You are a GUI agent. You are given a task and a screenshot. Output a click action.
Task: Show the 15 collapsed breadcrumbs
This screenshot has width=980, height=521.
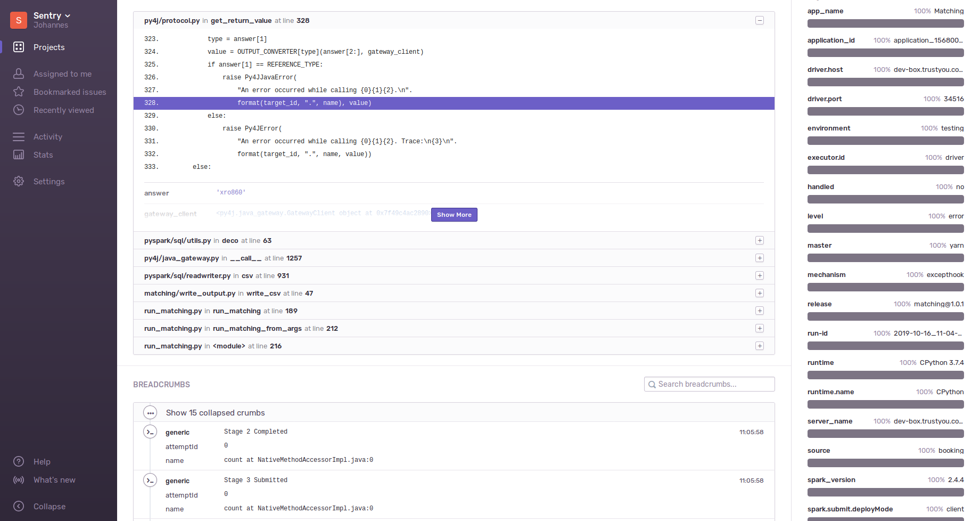pos(216,412)
